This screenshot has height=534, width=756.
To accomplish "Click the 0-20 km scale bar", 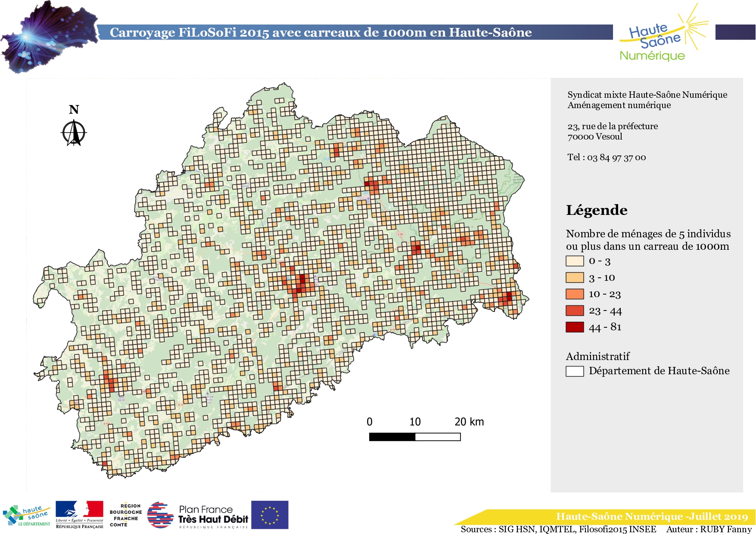I will click(x=415, y=437).
